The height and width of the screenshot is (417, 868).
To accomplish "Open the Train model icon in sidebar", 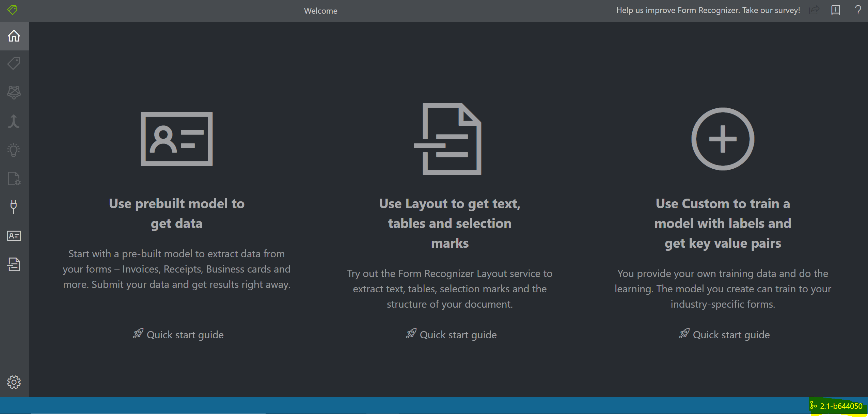I will point(14,92).
